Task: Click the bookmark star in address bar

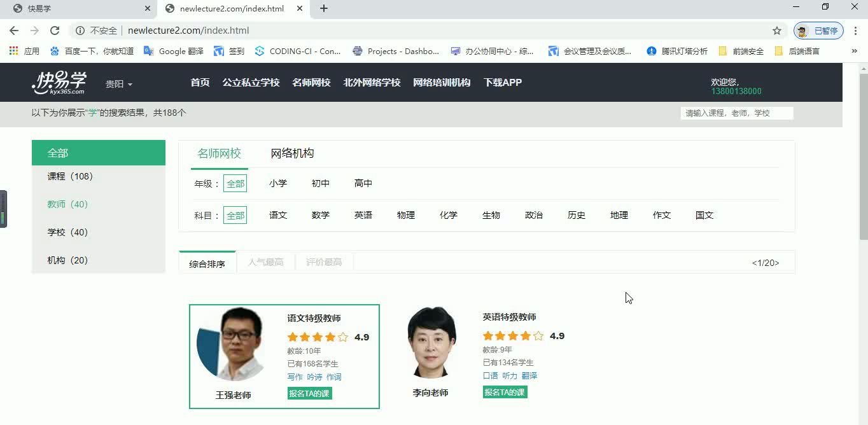Action: (776, 30)
